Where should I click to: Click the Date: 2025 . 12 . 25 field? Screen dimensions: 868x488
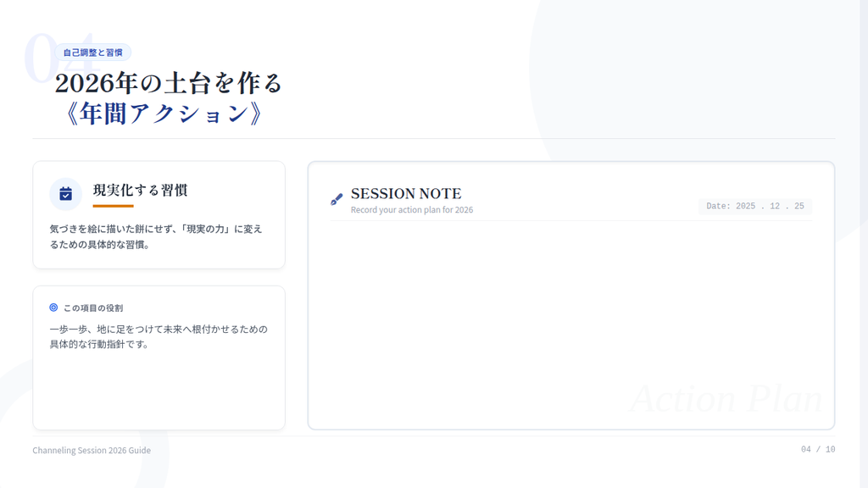754,207
